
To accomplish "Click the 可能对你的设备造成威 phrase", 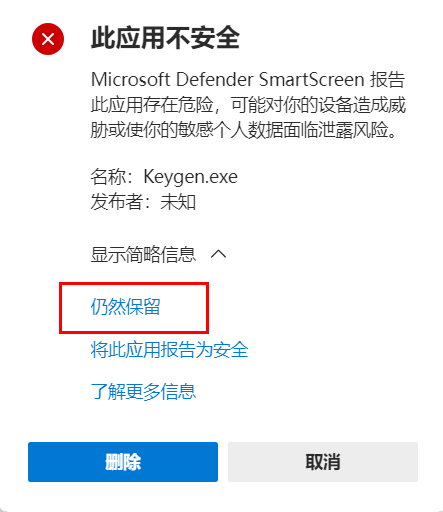I will 318,105.
